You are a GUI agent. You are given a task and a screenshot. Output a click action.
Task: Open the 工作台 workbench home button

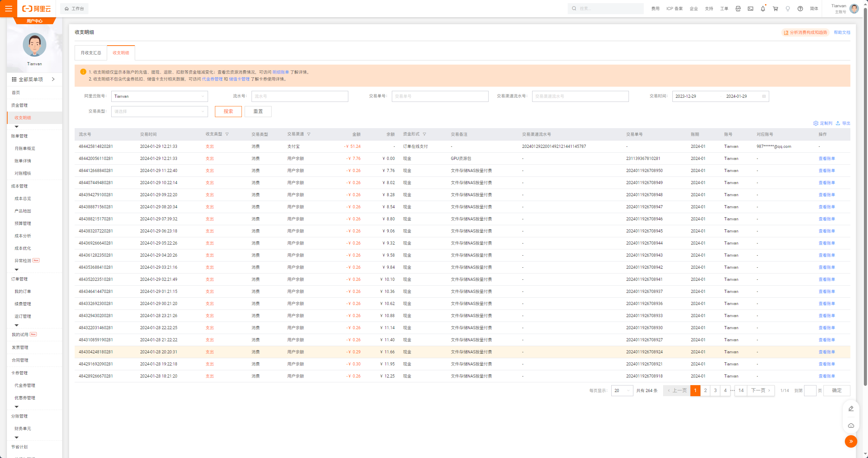74,9
